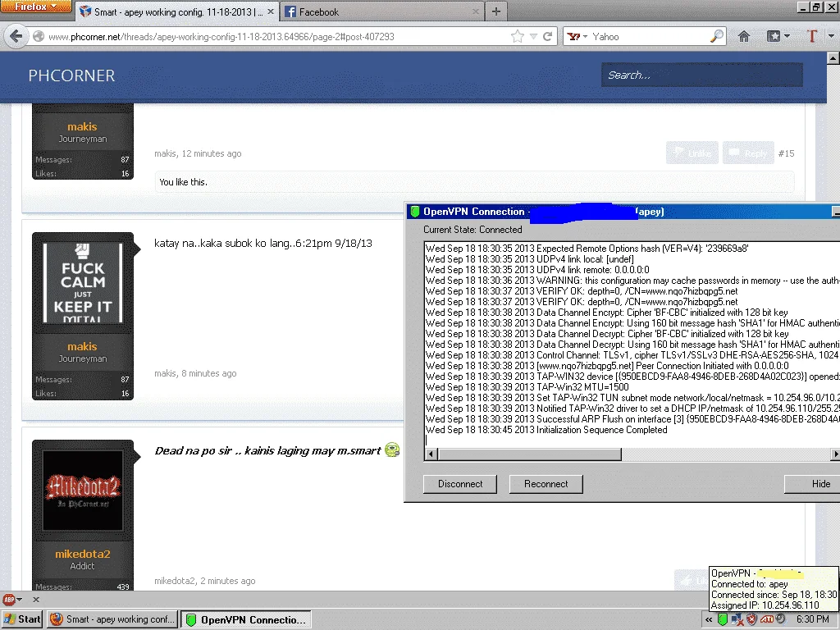Screen dimensions: 840x630
Task: Click the page scroll-up arrow in Firefox
Action: pos(833,58)
